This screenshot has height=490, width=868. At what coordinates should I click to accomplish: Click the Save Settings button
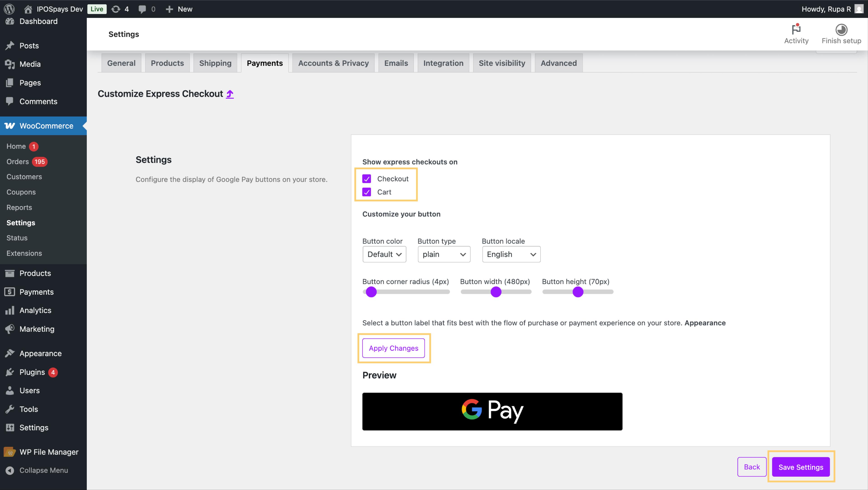pos(801,467)
